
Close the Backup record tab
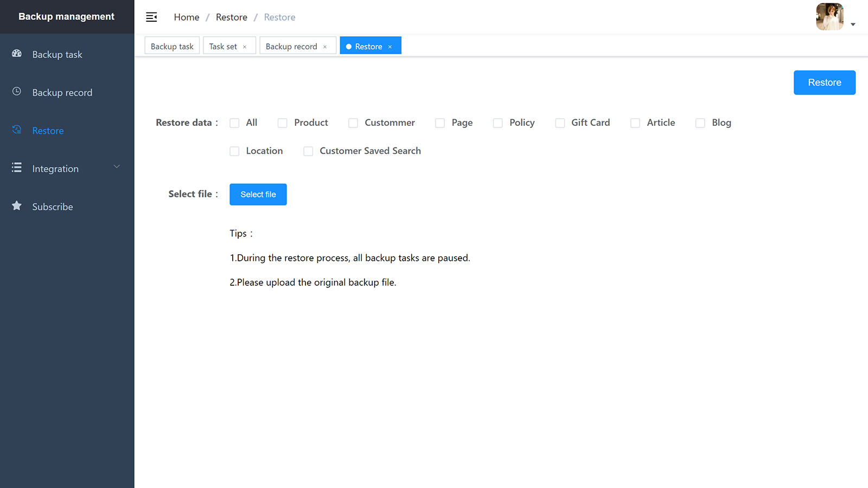325,47
